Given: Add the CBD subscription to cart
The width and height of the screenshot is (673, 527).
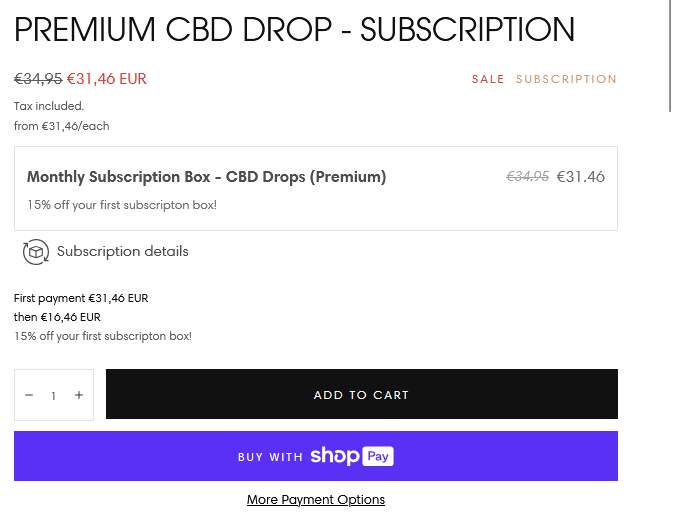Looking at the screenshot, I should click(362, 394).
